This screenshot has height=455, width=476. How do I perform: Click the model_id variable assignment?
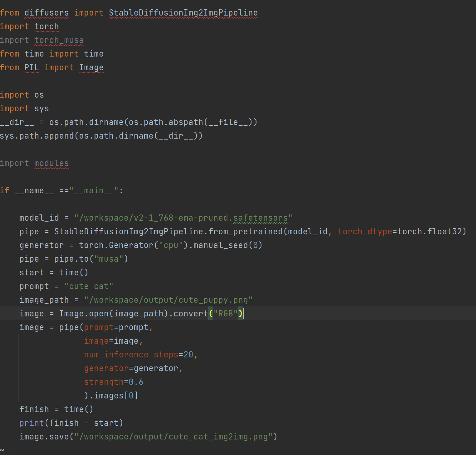coord(39,218)
